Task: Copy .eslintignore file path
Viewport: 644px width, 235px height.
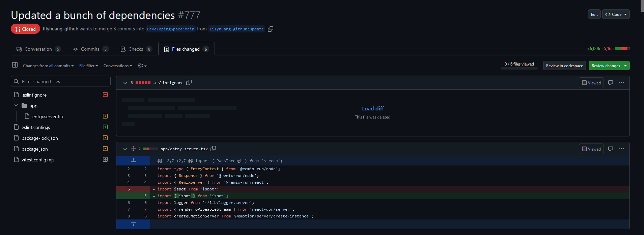Action: click(x=189, y=82)
